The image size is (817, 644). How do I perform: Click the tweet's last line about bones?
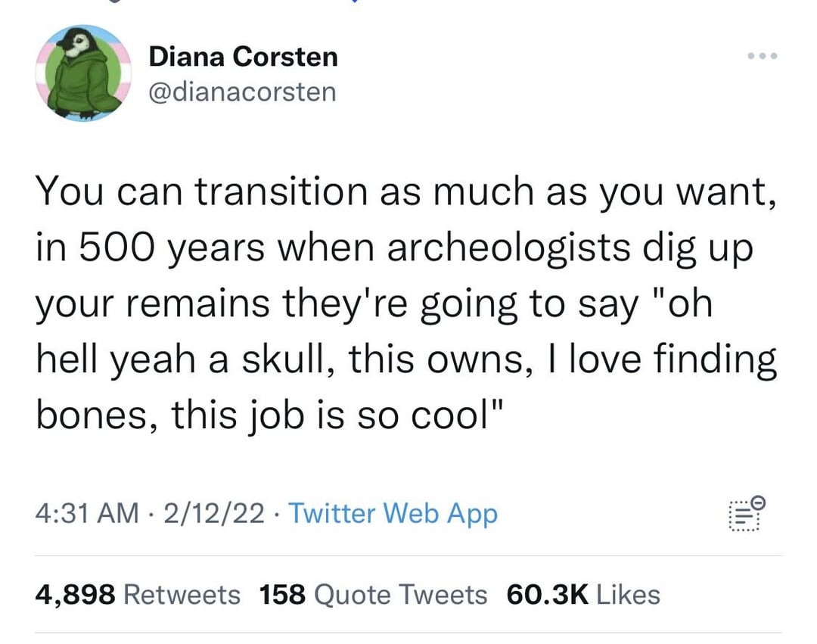click(x=270, y=415)
